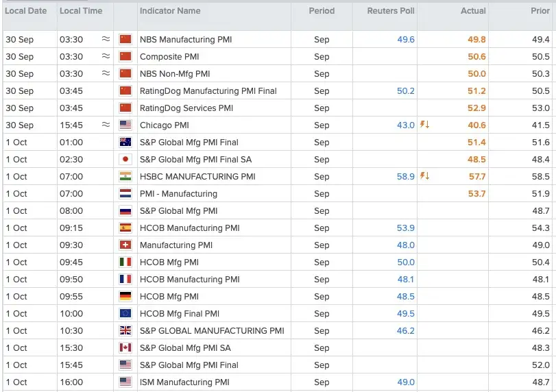Click the Reuters Poll column header
Image resolution: width=556 pixels, height=392 pixels.
[x=391, y=11]
